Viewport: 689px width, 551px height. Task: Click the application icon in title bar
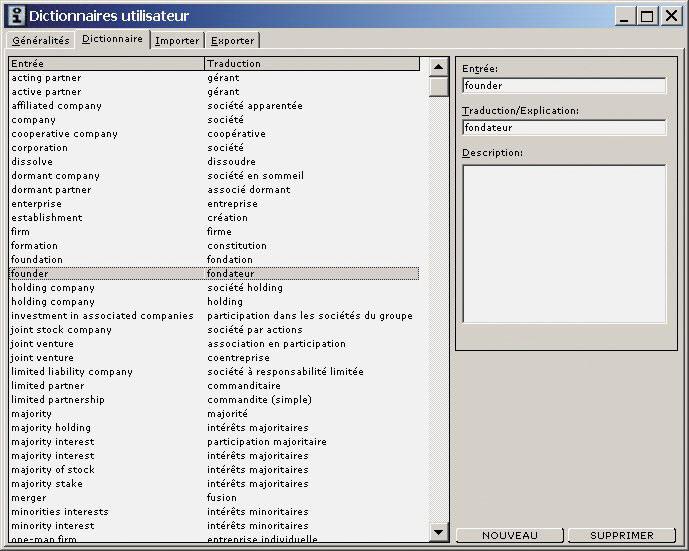(17, 16)
